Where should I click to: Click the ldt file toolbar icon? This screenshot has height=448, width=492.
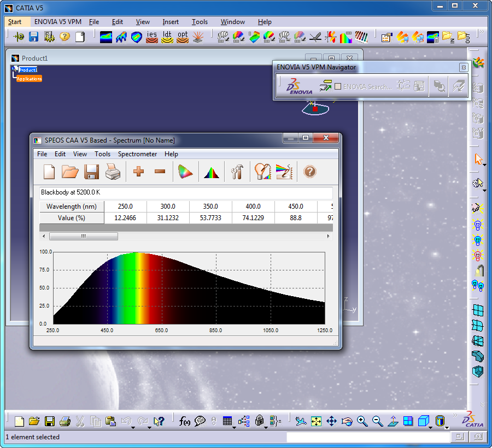coord(167,37)
